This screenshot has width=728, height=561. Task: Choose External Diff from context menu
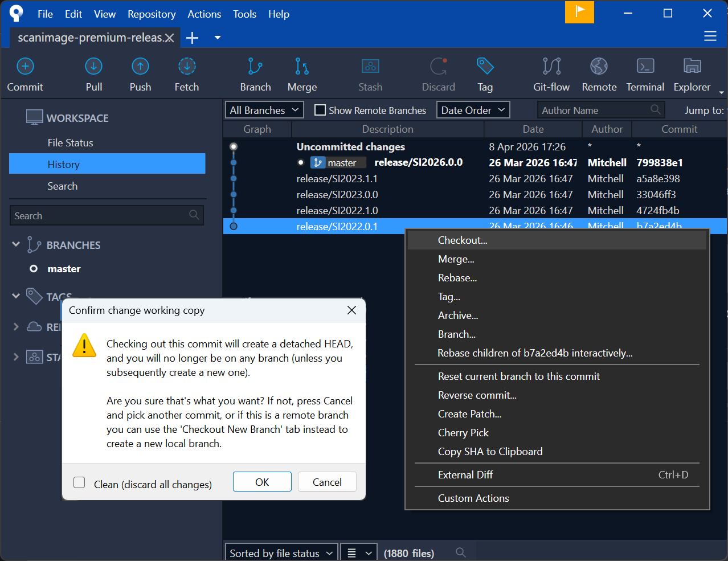[557, 474]
